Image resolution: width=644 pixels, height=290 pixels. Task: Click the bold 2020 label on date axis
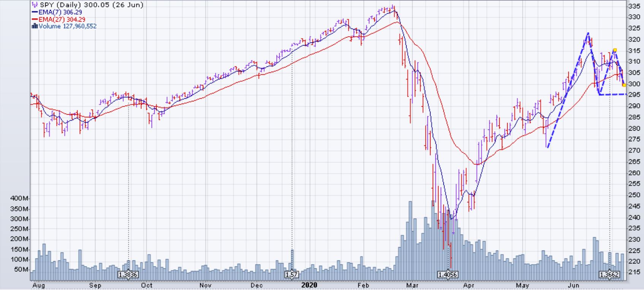tap(309, 285)
